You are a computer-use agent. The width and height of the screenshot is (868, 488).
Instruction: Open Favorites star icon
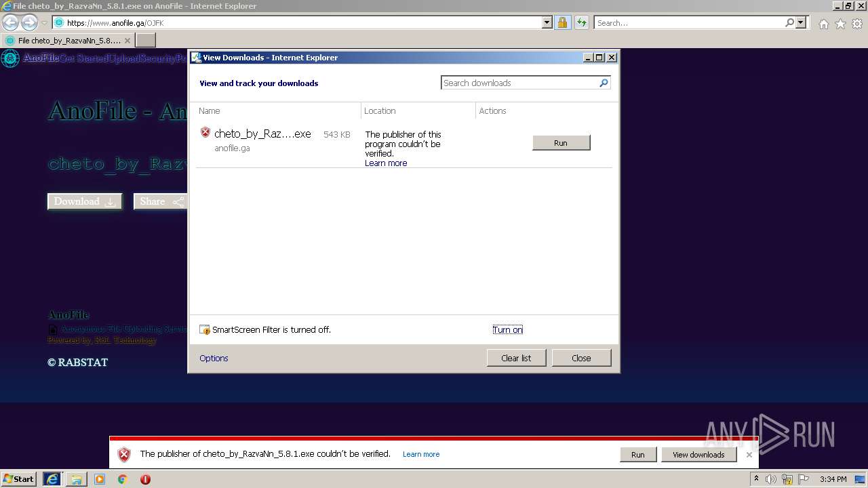click(x=840, y=23)
